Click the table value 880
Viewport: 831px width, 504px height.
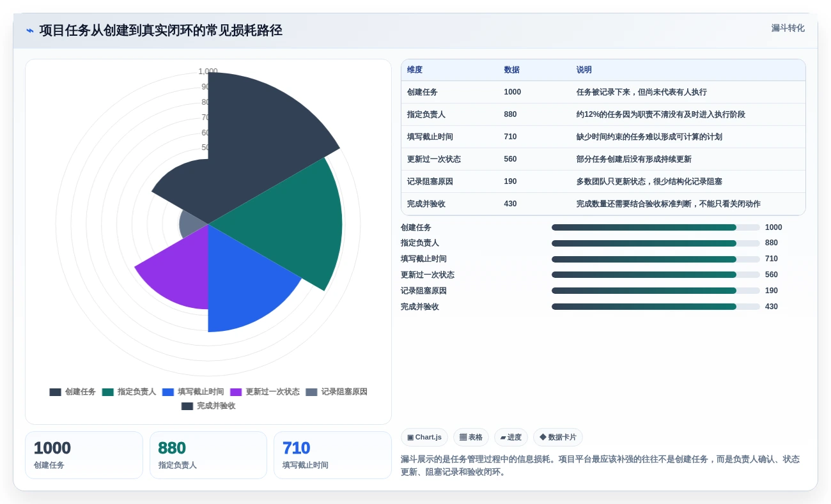(x=510, y=114)
